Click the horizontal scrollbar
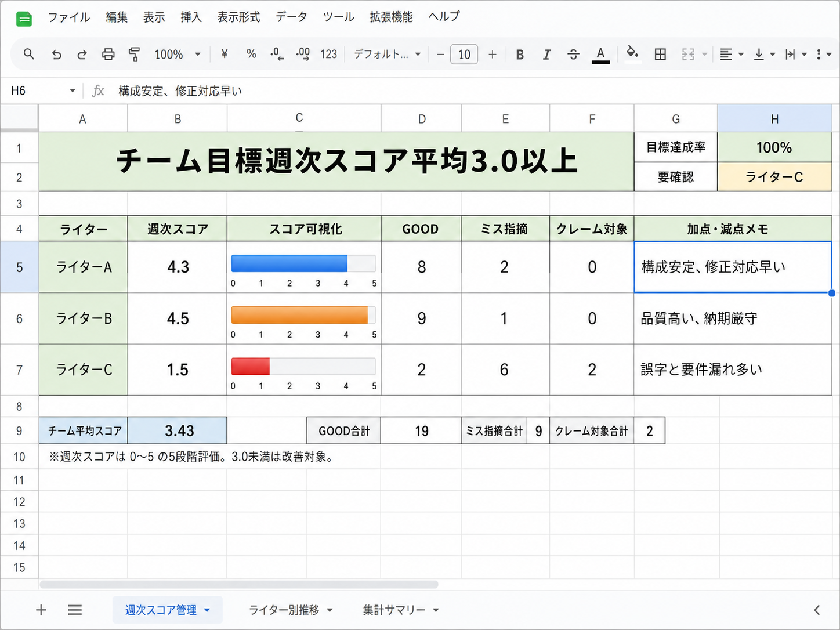 point(238,584)
